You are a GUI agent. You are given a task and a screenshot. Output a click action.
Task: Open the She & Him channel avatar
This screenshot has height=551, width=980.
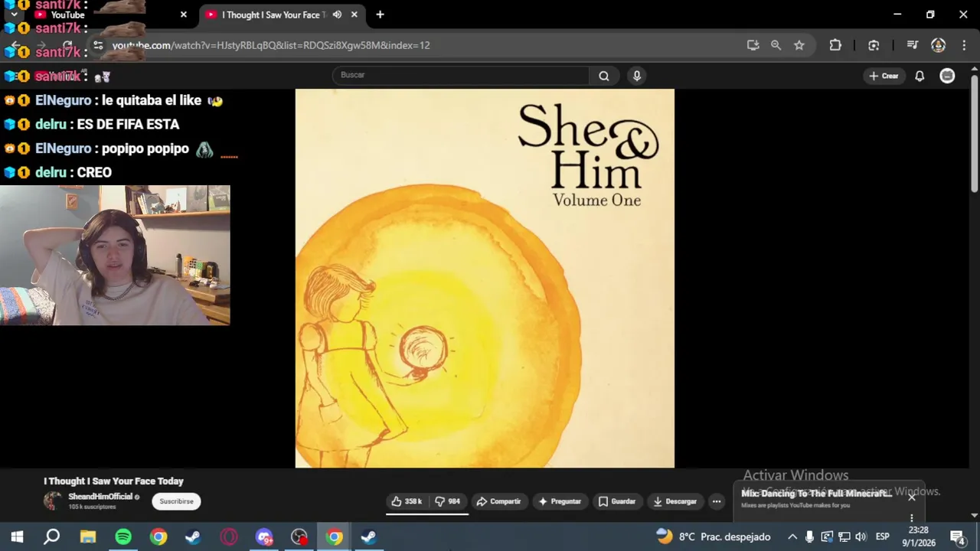pyautogui.click(x=53, y=501)
